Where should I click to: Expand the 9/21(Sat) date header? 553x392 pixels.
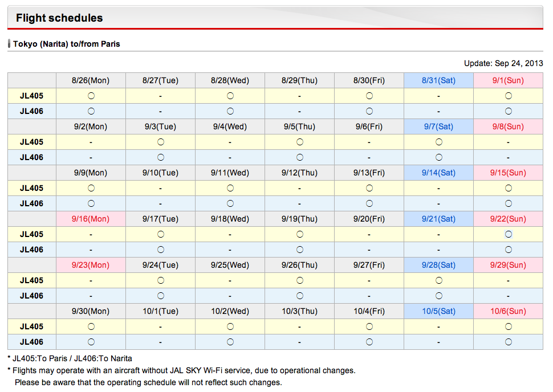pos(439,219)
